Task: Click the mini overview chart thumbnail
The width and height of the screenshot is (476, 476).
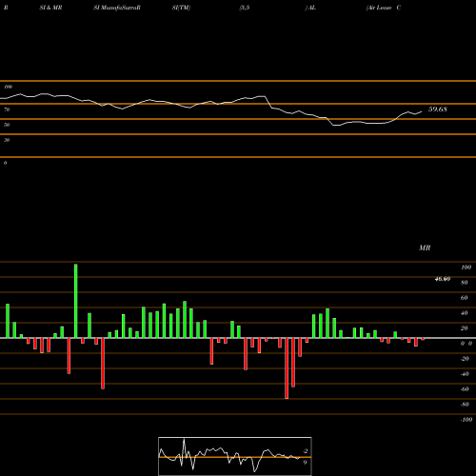Action: [235, 456]
